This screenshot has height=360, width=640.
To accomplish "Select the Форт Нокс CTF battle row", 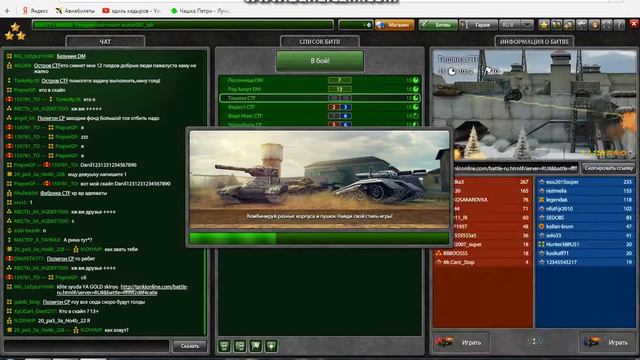I will point(320,116).
